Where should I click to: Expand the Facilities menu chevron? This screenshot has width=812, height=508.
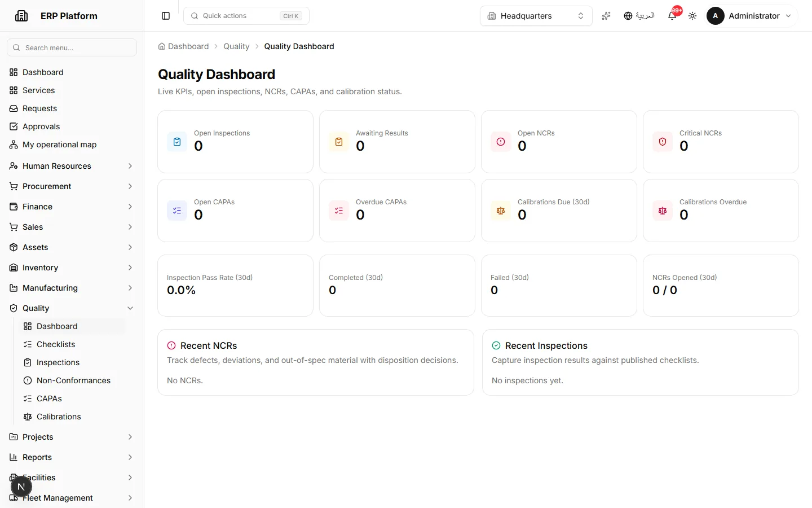click(130, 478)
